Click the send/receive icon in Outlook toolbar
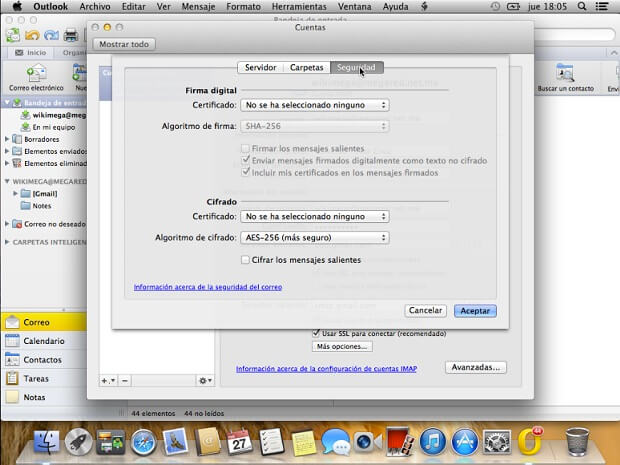 coord(13,35)
